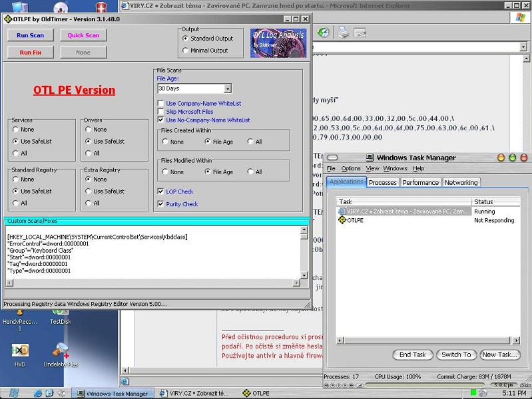Viewport: 532px width, 399px height.
Task: Click the New Task... button
Action: (x=500, y=354)
